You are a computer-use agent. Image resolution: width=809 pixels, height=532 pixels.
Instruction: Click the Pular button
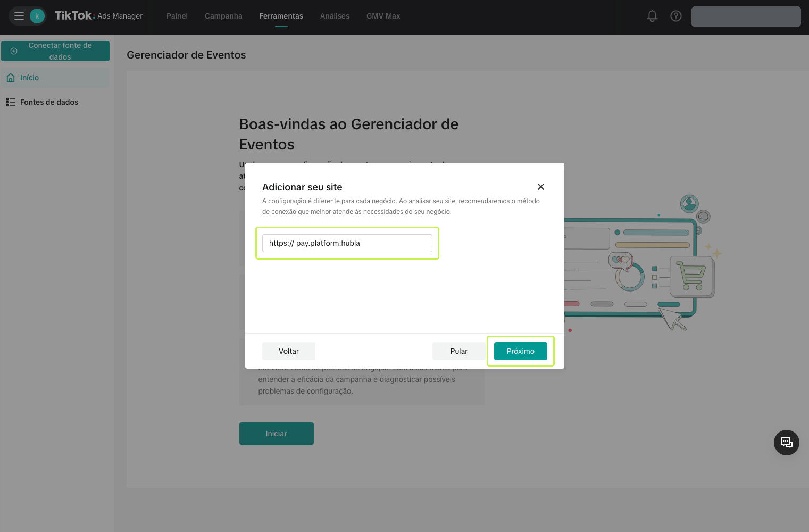coord(459,351)
